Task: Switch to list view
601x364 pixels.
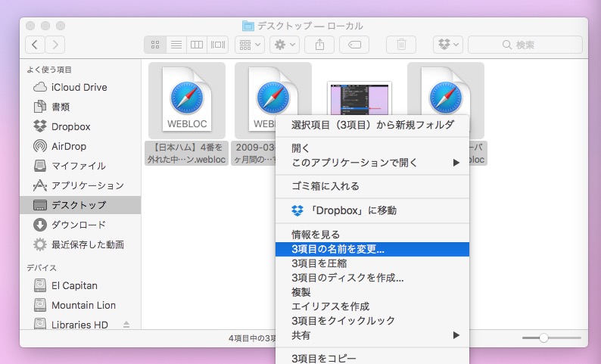Action: click(x=176, y=45)
